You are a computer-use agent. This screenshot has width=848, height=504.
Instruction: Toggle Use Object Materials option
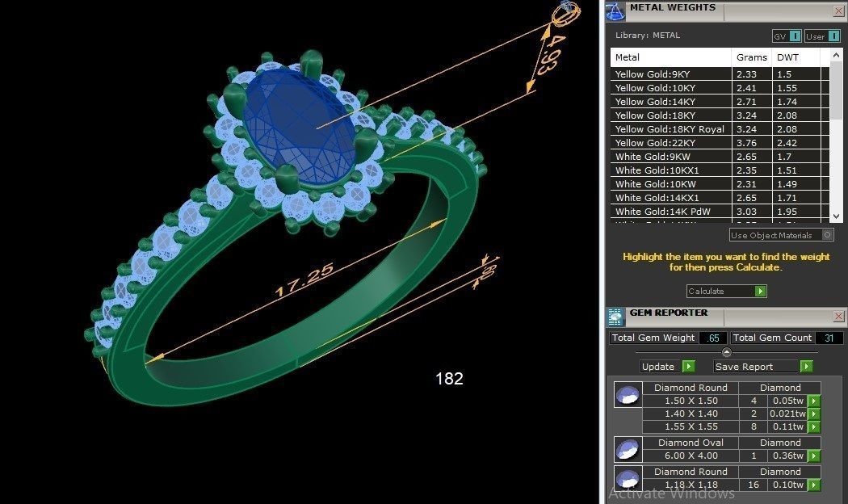[782, 235]
